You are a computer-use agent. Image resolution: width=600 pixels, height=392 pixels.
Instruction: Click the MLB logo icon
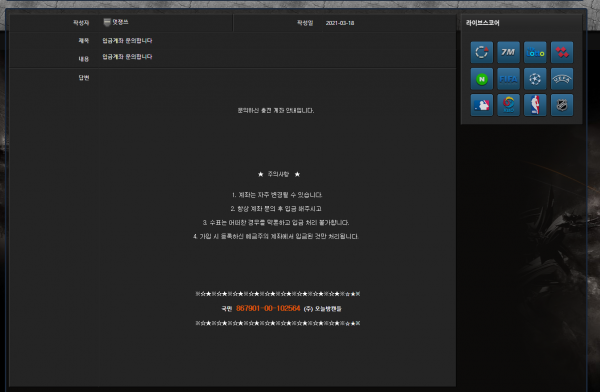tap(482, 105)
